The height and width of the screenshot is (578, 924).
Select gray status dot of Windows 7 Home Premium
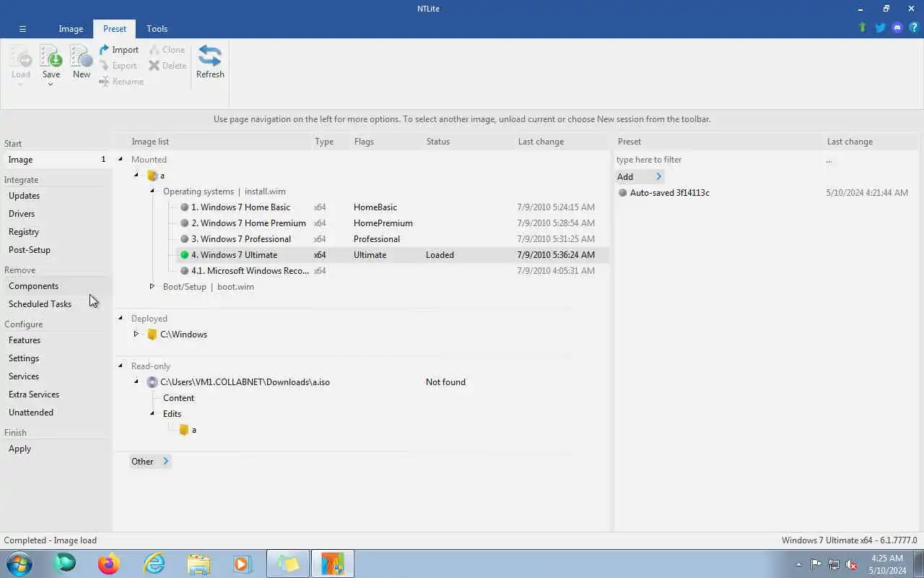coord(185,223)
